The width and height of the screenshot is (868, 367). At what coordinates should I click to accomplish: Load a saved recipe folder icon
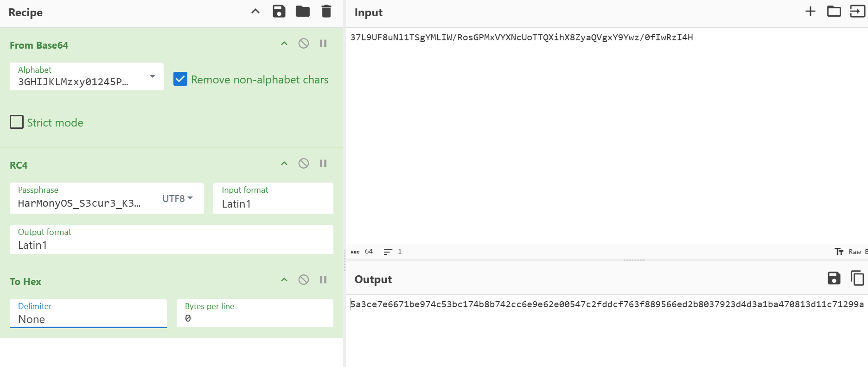click(302, 12)
